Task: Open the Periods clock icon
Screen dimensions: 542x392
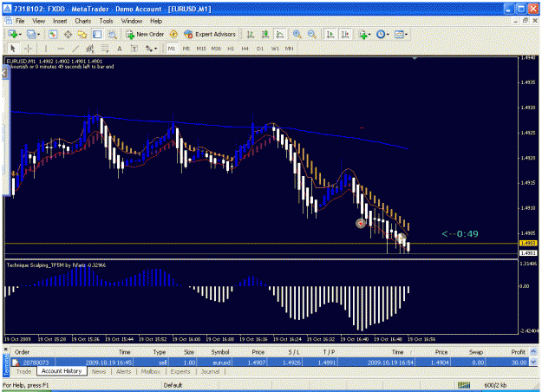Action: (x=381, y=34)
